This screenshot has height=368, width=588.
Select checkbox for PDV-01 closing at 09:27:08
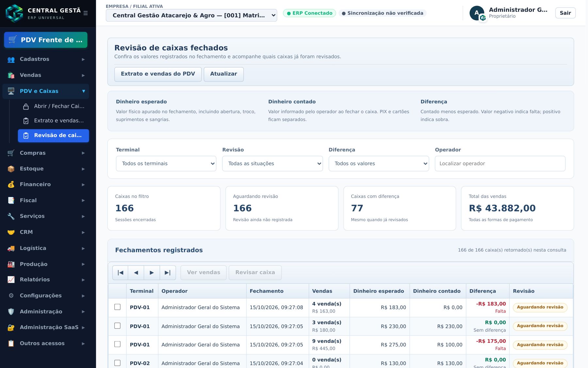pyautogui.click(x=118, y=307)
